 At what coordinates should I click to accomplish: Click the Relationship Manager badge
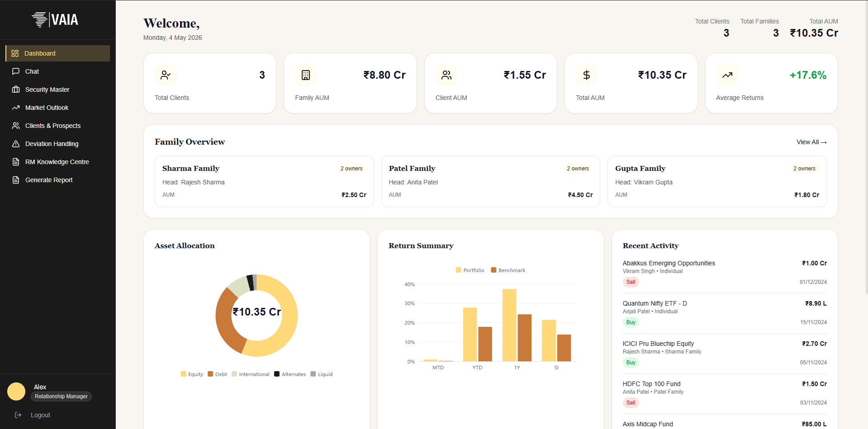click(x=61, y=396)
